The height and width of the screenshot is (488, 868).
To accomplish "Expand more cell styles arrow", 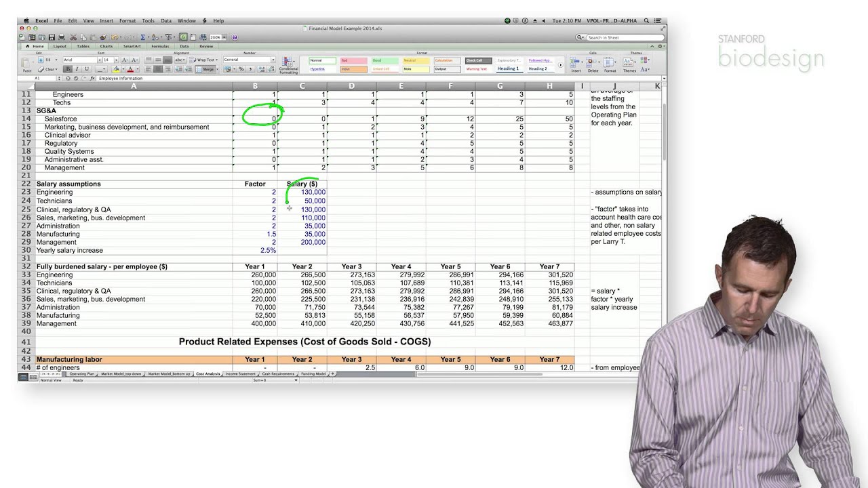I will 560,64.
